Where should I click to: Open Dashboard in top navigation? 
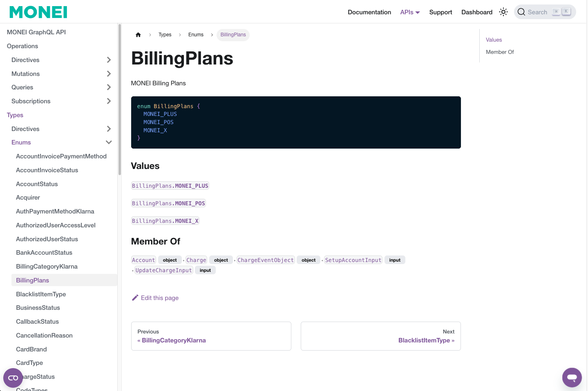coord(477,12)
